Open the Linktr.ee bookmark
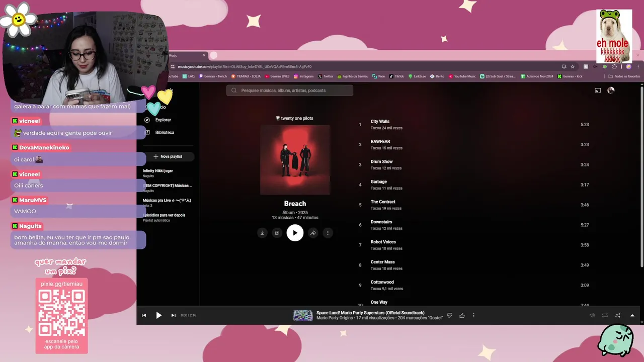 click(417, 76)
